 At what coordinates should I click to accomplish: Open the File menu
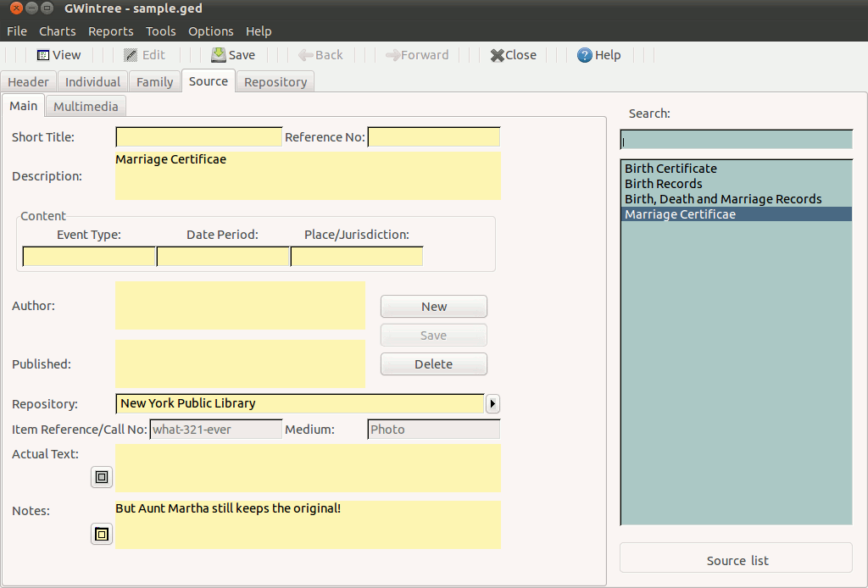point(17,31)
